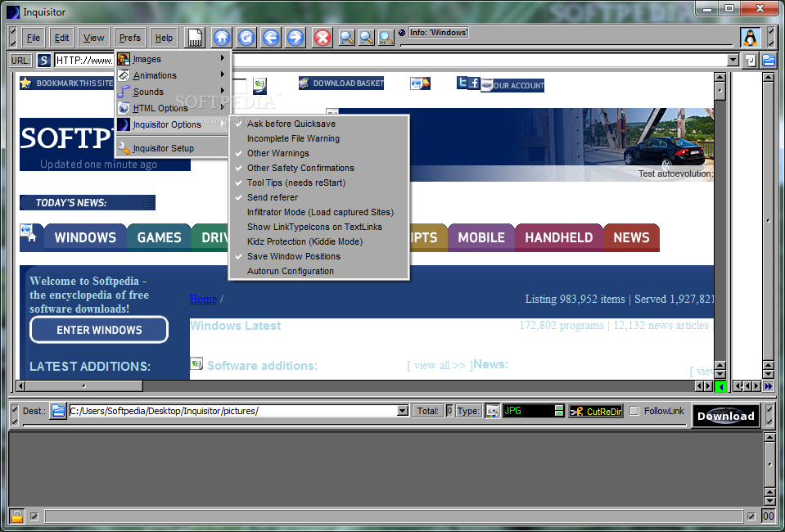Click the destination path input field
Image resolution: width=785 pixels, height=532 pixels.
pos(232,412)
